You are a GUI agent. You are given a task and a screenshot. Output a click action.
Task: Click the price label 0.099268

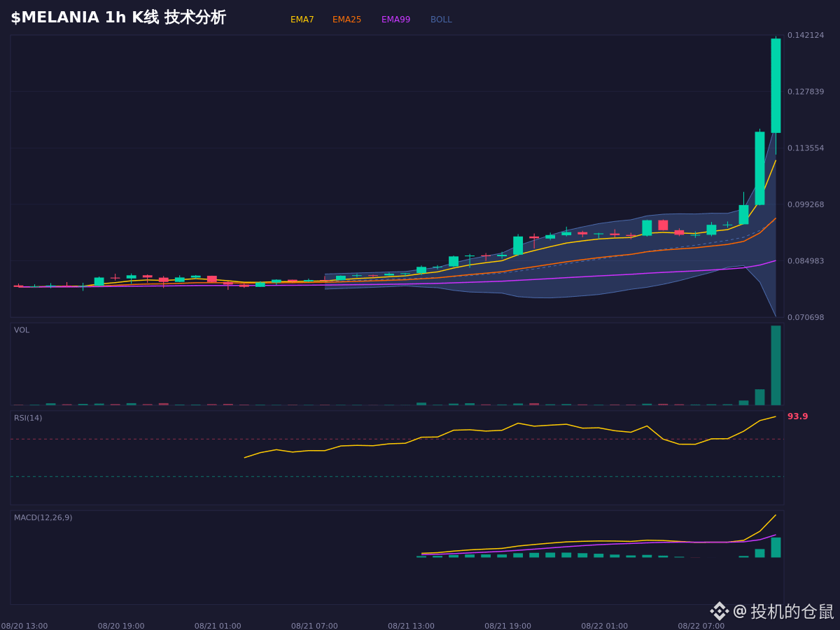(x=806, y=205)
